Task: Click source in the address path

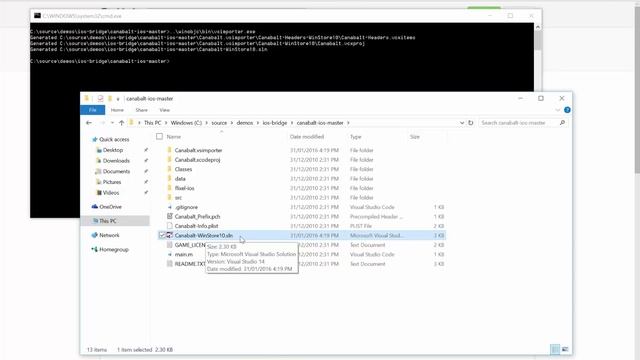Action: point(219,123)
